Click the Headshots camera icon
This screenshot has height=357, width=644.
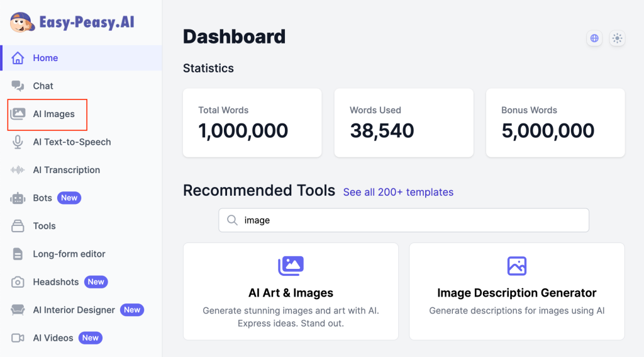pyautogui.click(x=18, y=282)
